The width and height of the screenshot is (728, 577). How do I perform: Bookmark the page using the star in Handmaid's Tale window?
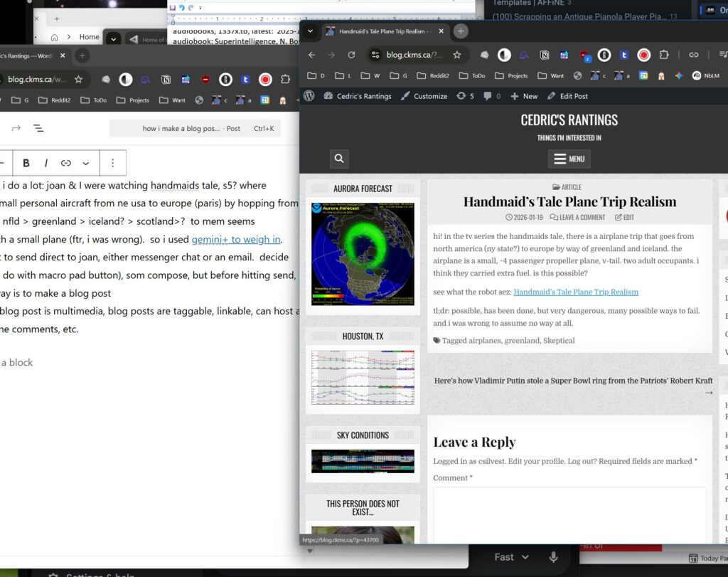(x=457, y=55)
